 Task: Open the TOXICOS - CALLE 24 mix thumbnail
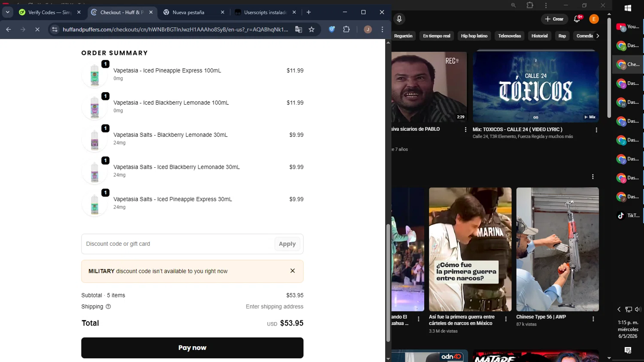click(x=536, y=86)
